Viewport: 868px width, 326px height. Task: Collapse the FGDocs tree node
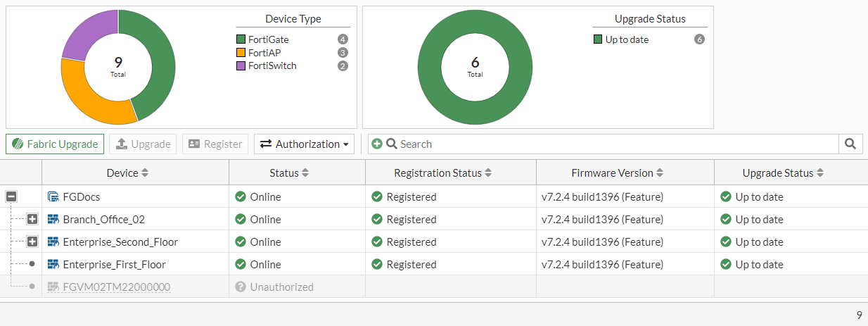pos(11,197)
